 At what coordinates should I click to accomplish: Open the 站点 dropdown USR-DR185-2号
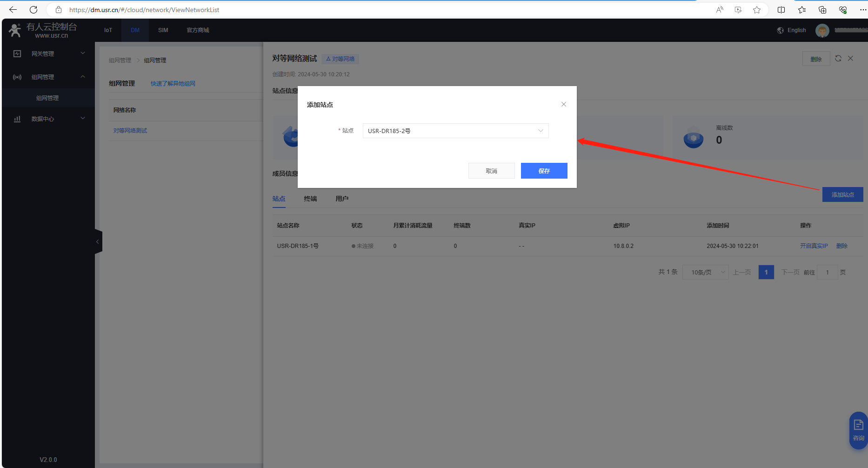[x=455, y=131]
